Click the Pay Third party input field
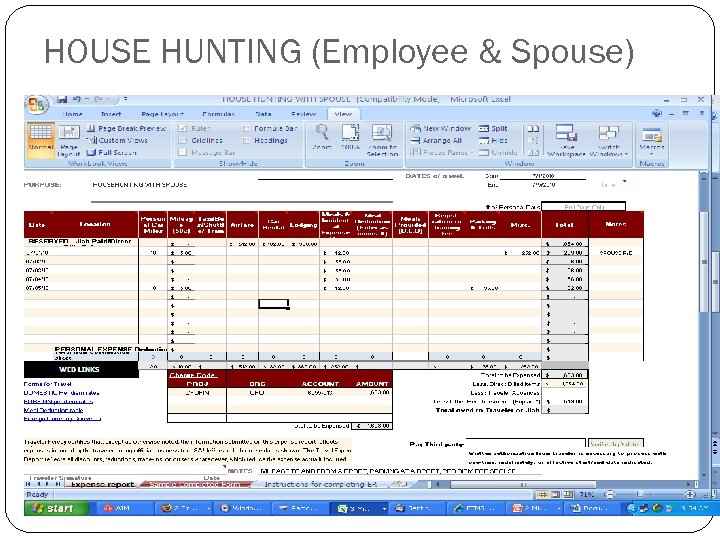The height and width of the screenshot is (540, 720). (x=526, y=443)
